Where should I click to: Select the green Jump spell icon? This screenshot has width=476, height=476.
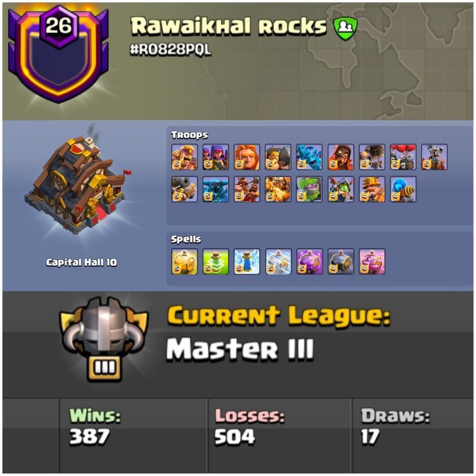[x=216, y=262]
